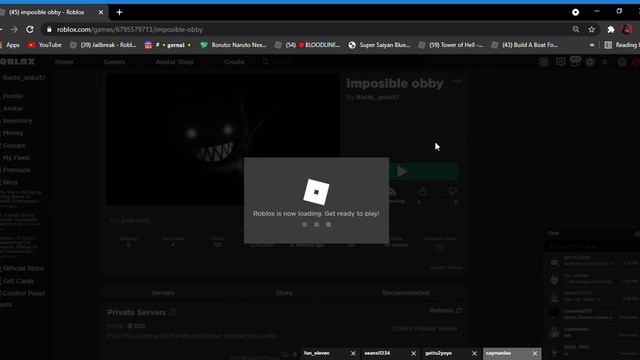Open Gift Cards in the sidebar
Screen dimensions: 640x360
click(x=18, y=281)
